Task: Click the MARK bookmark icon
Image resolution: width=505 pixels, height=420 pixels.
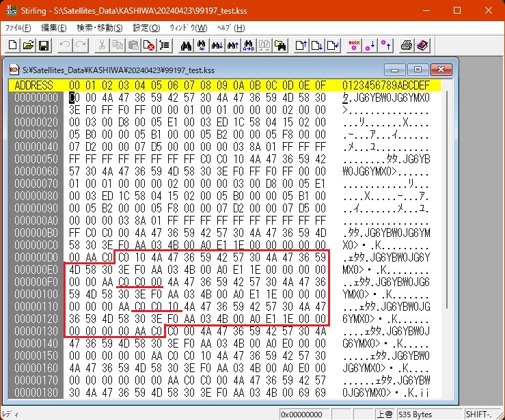Action: pos(354,46)
